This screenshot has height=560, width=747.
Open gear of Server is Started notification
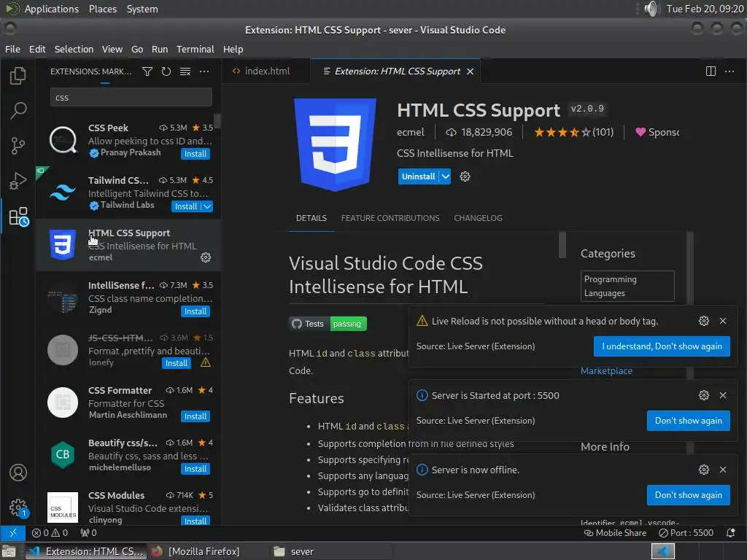click(x=704, y=395)
